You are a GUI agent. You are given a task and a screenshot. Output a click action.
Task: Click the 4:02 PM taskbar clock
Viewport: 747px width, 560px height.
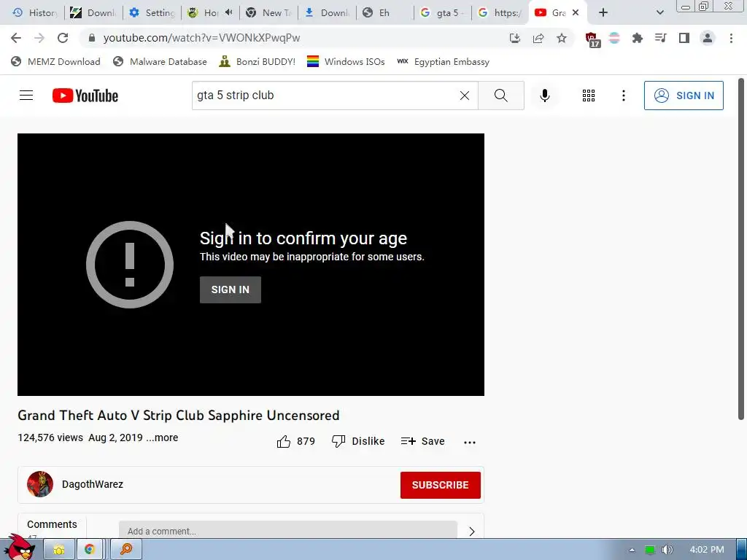pos(707,550)
